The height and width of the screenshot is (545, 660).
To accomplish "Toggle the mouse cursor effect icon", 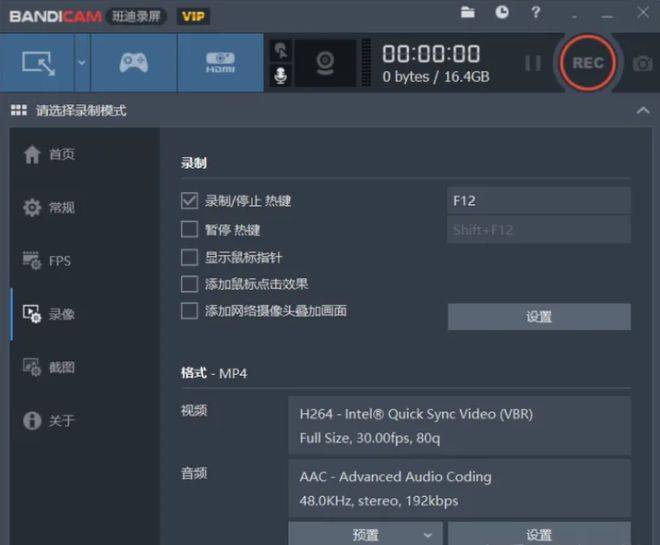I will click(280, 51).
